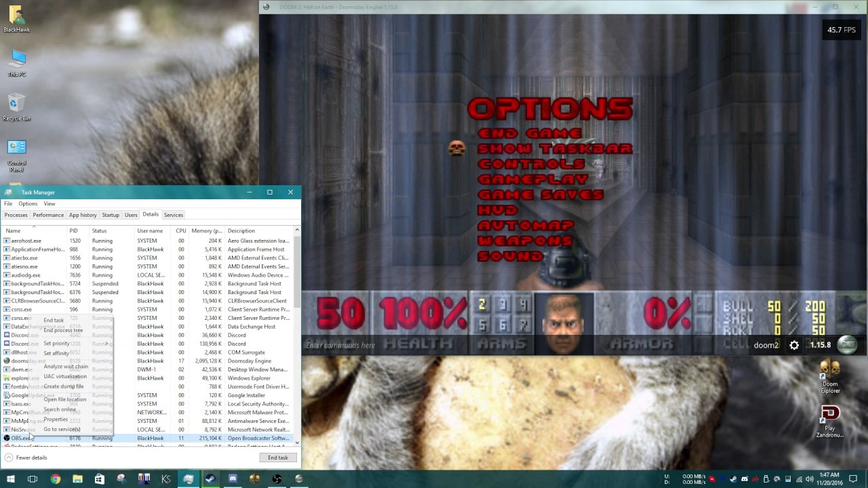This screenshot has width=868, height=488.
Task: Open the Action Center notification icon
Action: (x=853, y=479)
